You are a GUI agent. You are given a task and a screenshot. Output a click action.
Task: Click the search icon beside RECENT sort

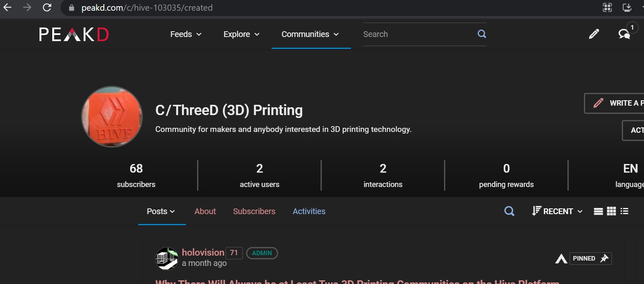click(509, 211)
